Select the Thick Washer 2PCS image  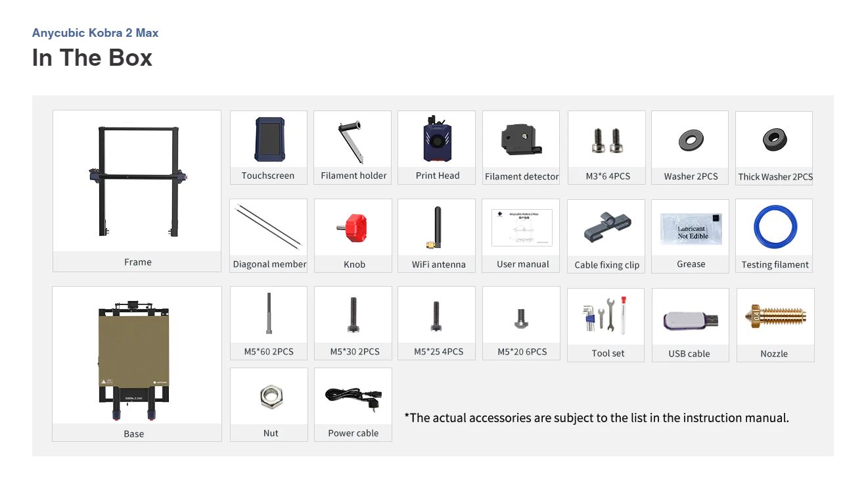tap(774, 139)
